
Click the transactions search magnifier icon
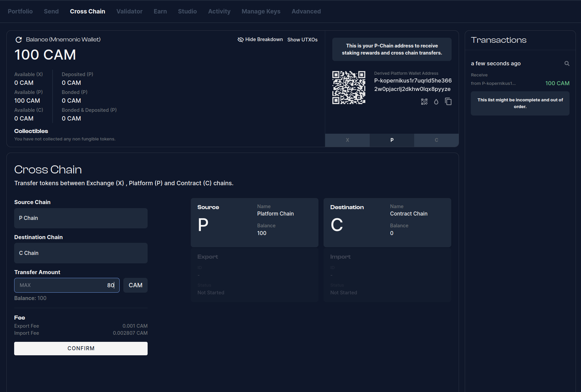click(x=567, y=64)
